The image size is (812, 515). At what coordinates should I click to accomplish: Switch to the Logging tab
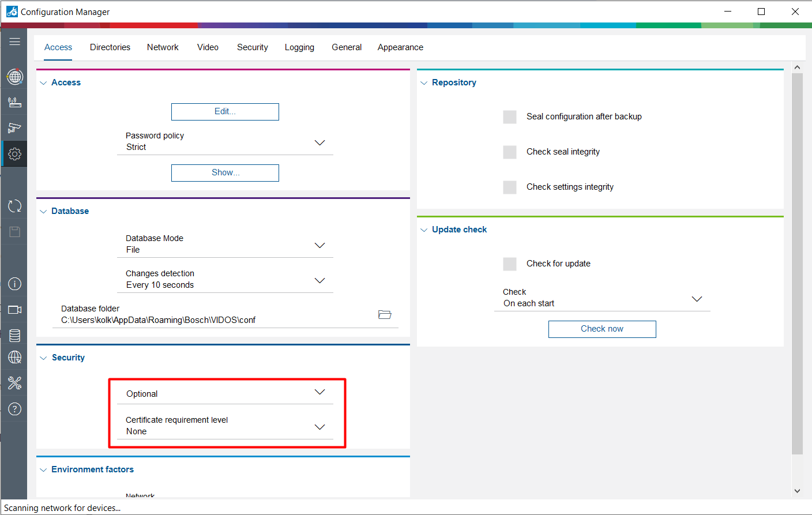pos(299,47)
